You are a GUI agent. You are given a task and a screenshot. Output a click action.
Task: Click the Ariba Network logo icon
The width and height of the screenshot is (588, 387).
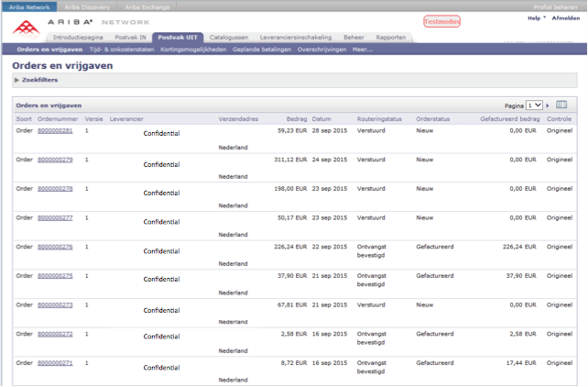point(26,29)
